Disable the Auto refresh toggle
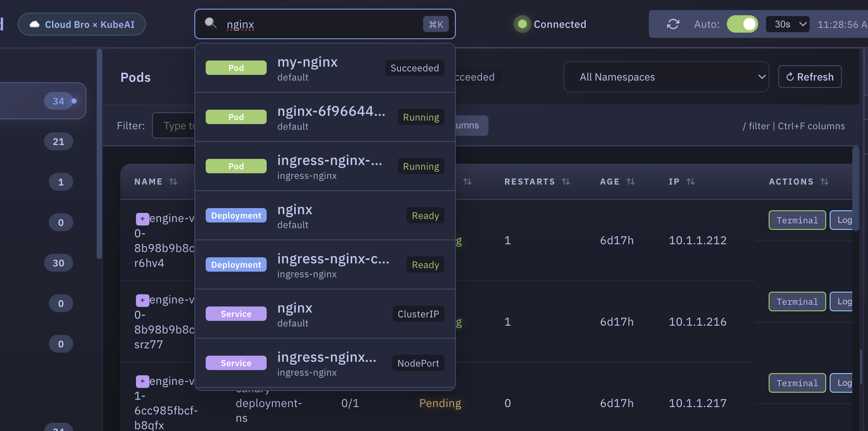The height and width of the screenshot is (431, 868). coord(742,24)
